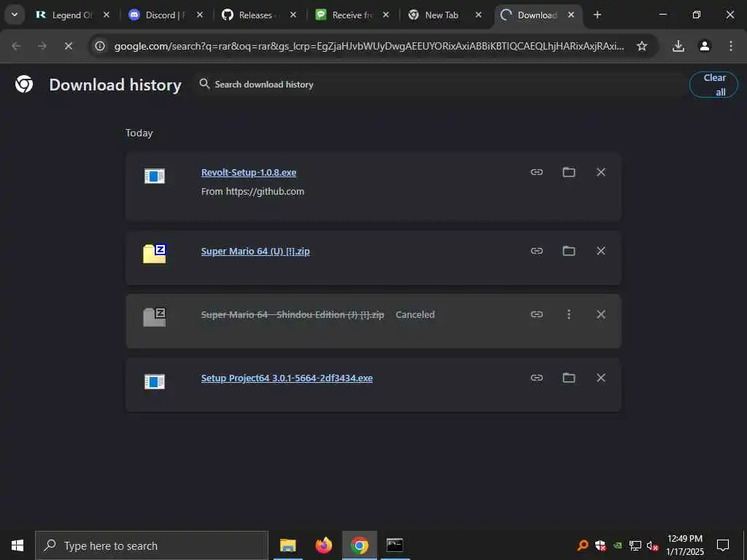Open the terminal window from the taskbar
The width and height of the screenshot is (747, 560).
point(395,545)
